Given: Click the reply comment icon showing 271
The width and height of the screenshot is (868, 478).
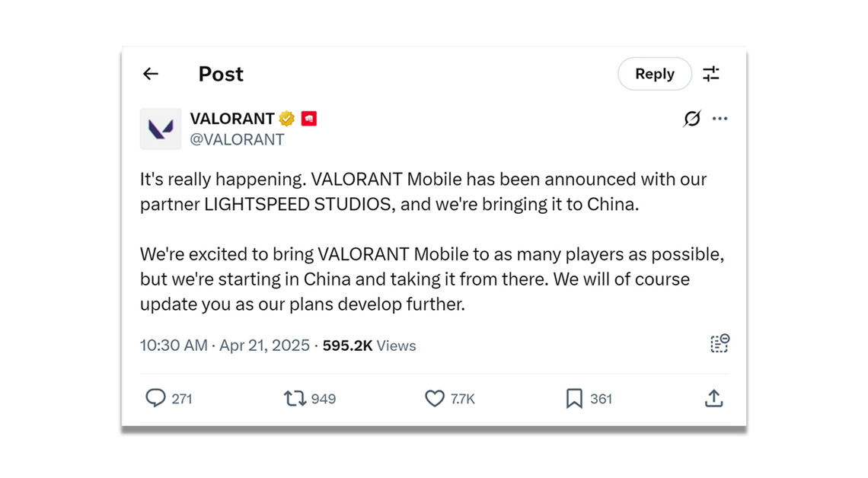Looking at the screenshot, I should (x=156, y=398).
